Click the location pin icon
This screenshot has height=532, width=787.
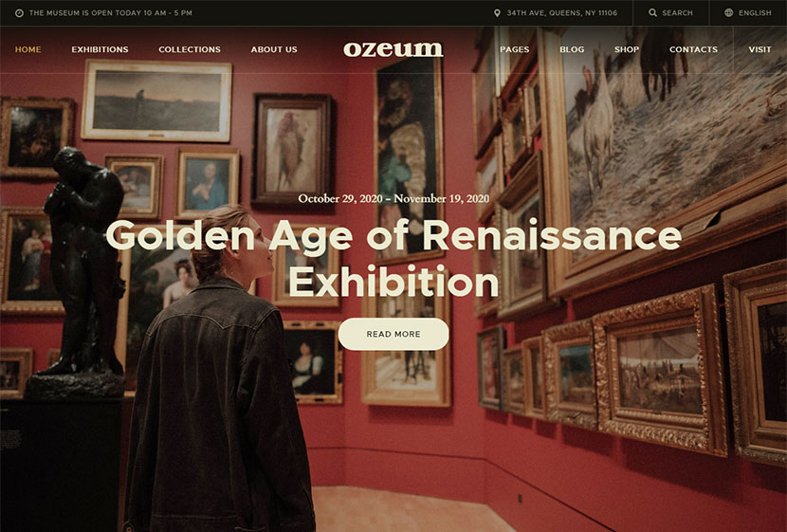pyautogui.click(x=497, y=13)
